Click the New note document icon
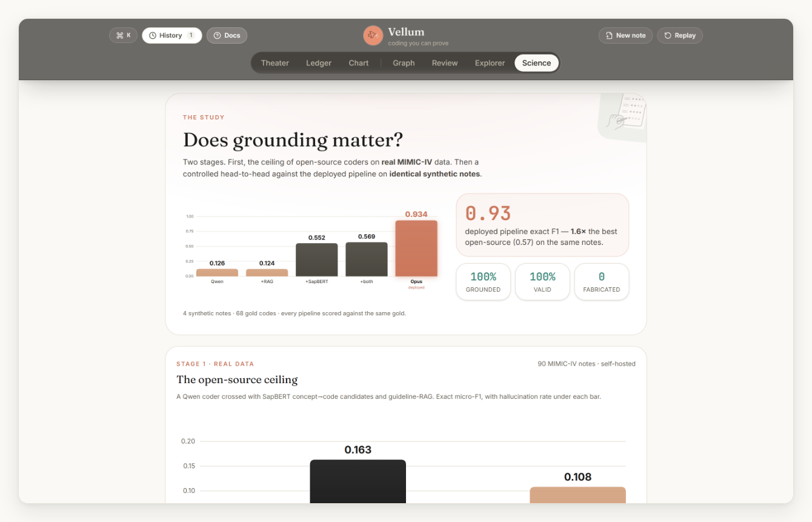This screenshot has width=812, height=522. [609, 36]
